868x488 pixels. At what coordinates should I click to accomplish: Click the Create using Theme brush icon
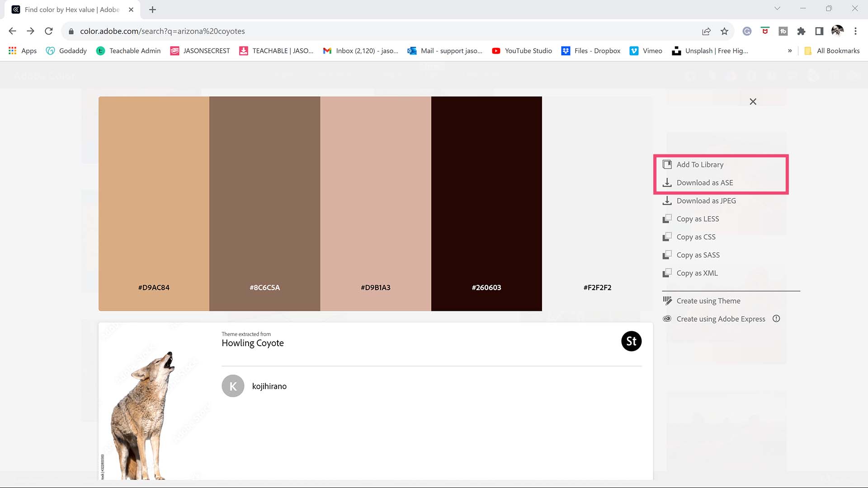pos(667,300)
